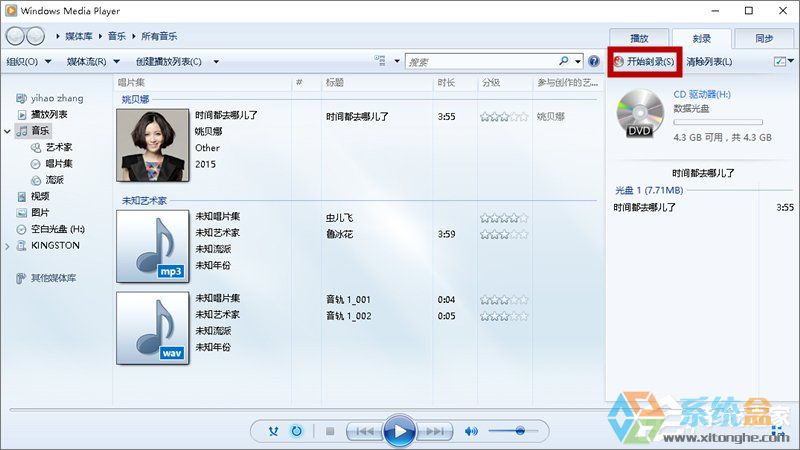Click the Stop playback button
800x450 pixels.
coord(330,432)
